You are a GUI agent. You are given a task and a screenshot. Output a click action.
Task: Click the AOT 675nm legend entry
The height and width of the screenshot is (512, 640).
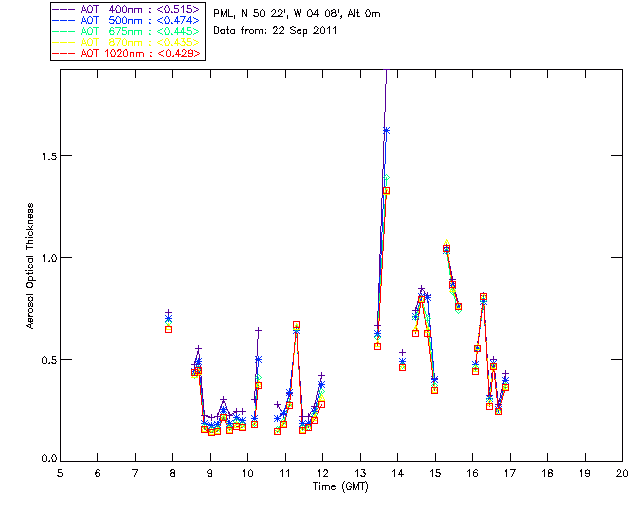pos(140,30)
